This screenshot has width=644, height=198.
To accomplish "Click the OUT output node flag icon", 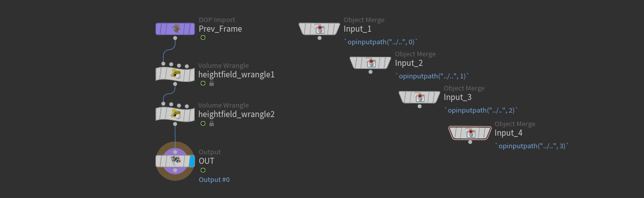I will point(175,161).
